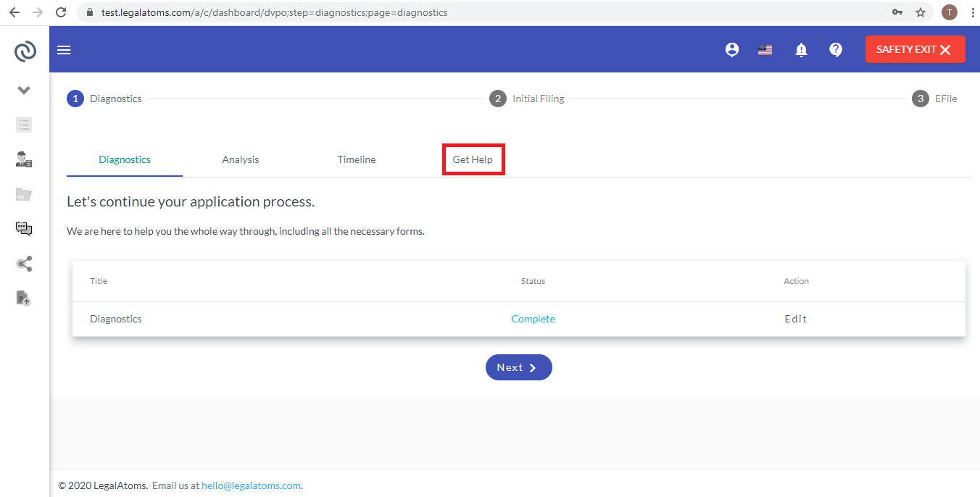Click the SAFETY EXIT button
The image size is (980, 497).
915,49
